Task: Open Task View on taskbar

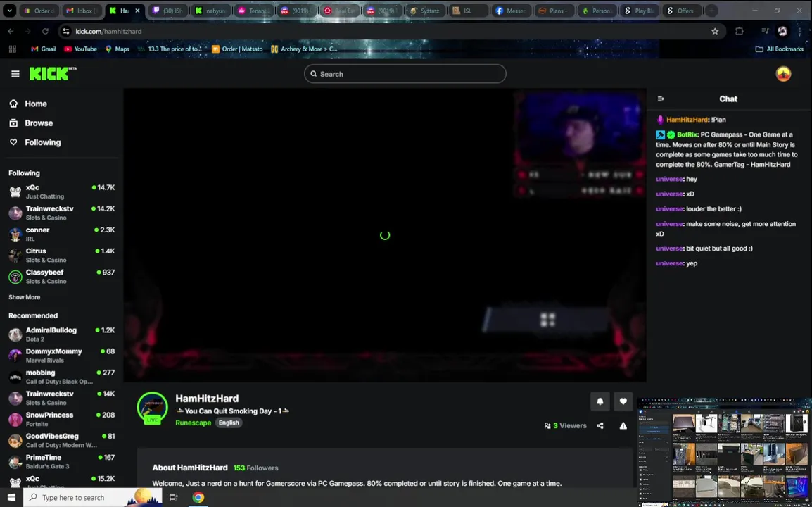Action: click(174, 497)
